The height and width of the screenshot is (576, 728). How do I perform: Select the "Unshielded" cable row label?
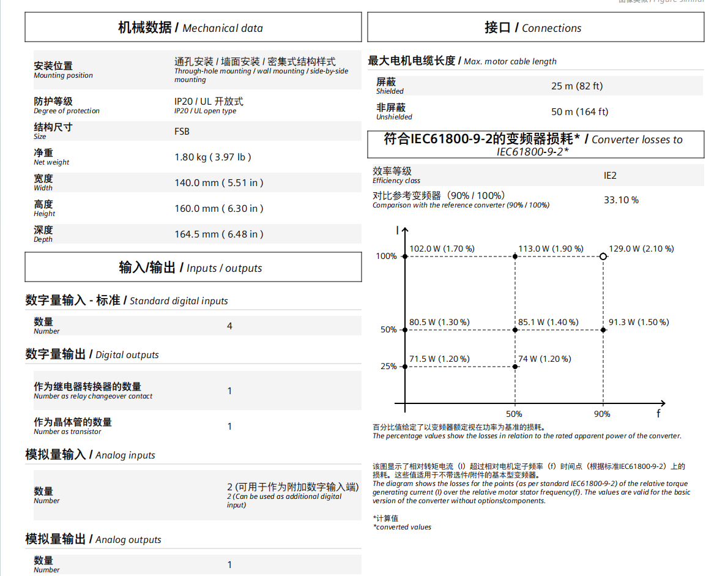tap(394, 117)
